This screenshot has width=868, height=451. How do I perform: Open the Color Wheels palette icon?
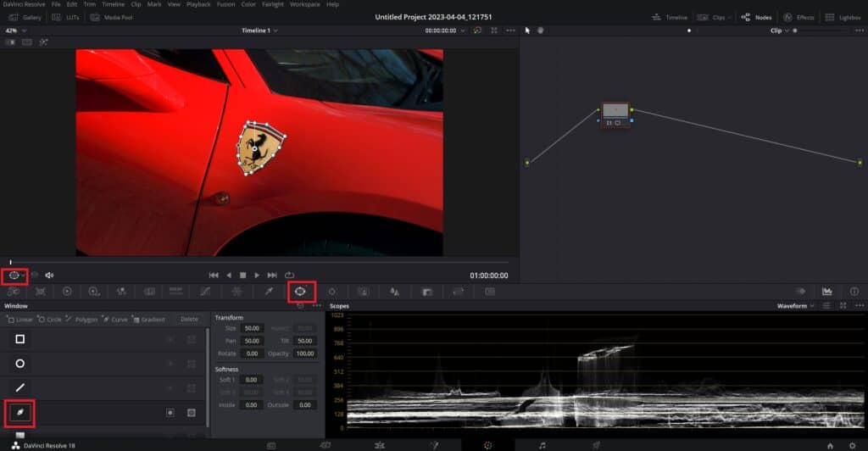(x=67, y=291)
